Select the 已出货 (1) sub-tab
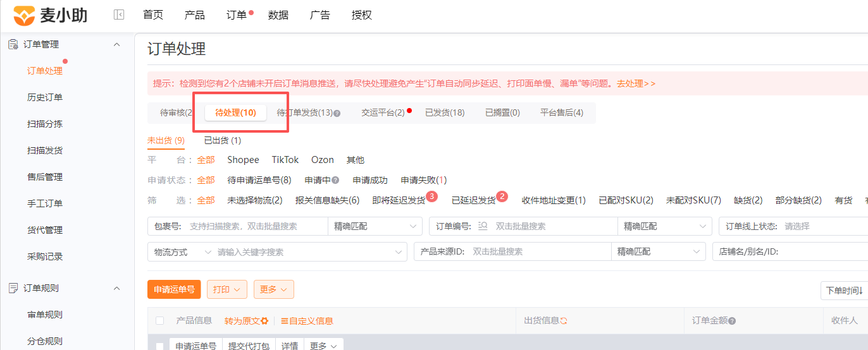The image size is (868, 350). (x=222, y=140)
